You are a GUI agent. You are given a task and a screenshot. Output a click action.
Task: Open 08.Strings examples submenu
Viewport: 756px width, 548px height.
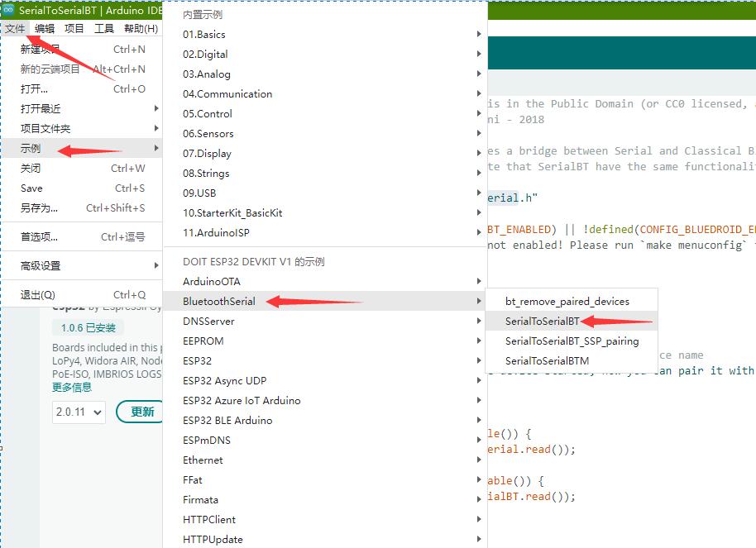[x=325, y=173]
